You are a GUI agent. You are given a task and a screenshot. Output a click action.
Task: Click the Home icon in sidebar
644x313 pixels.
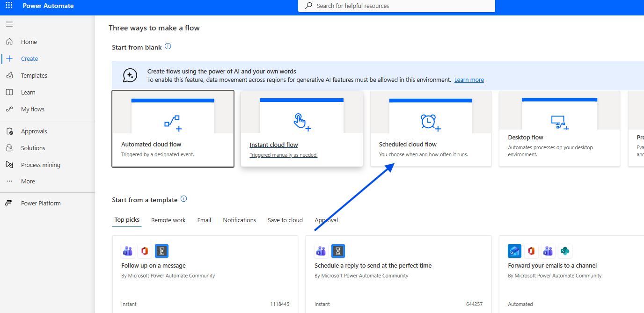(x=9, y=42)
